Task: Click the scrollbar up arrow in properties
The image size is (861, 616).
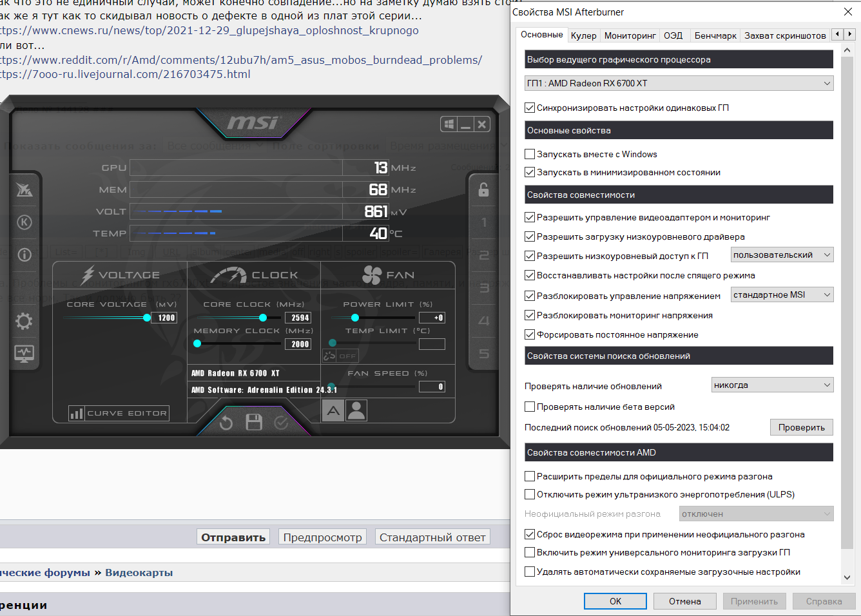Action: click(847, 50)
